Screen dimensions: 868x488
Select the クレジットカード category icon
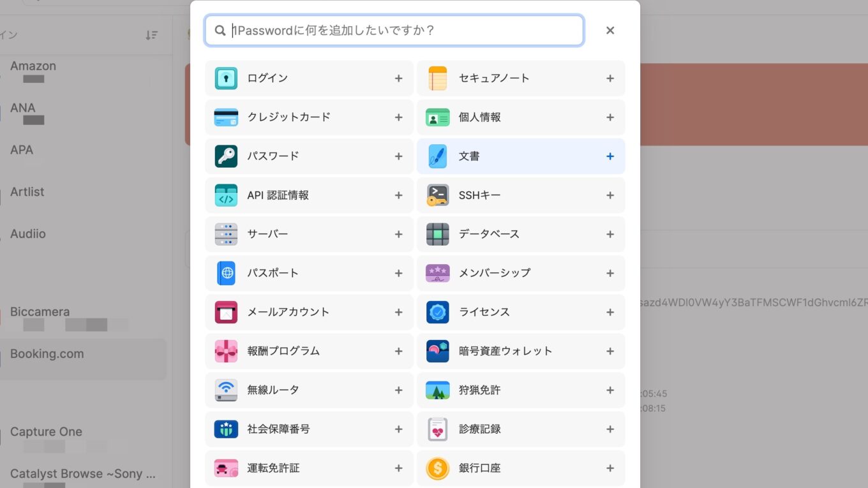pyautogui.click(x=225, y=117)
